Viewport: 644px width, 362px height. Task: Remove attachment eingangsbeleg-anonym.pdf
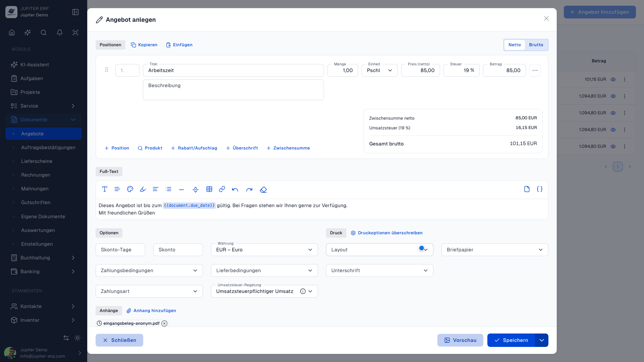tap(164, 323)
